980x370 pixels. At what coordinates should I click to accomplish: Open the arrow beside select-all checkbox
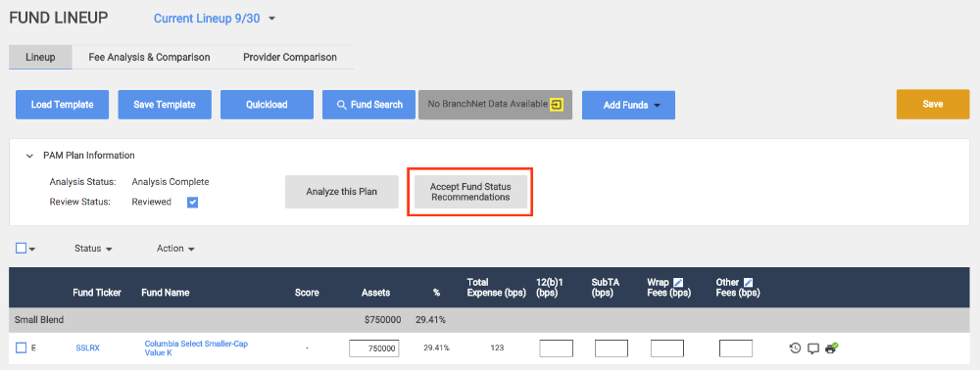point(32,249)
